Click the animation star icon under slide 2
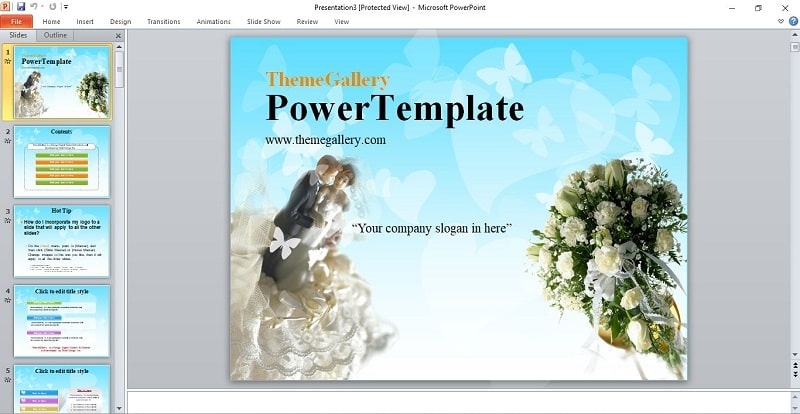Image resolution: width=800 pixels, height=414 pixels. [7, 141]
